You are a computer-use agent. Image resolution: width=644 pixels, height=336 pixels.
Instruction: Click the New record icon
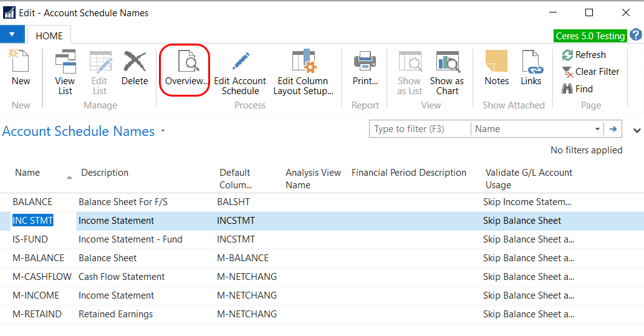point(21,63)
